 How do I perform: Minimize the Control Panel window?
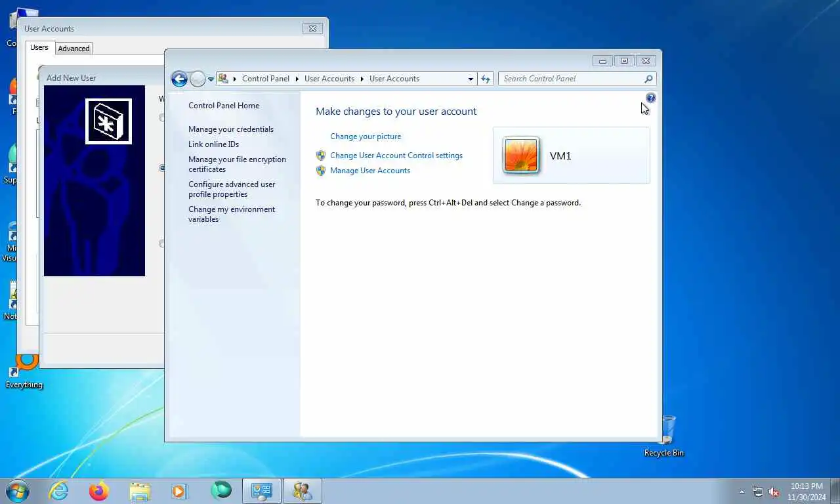pos(602,60)
